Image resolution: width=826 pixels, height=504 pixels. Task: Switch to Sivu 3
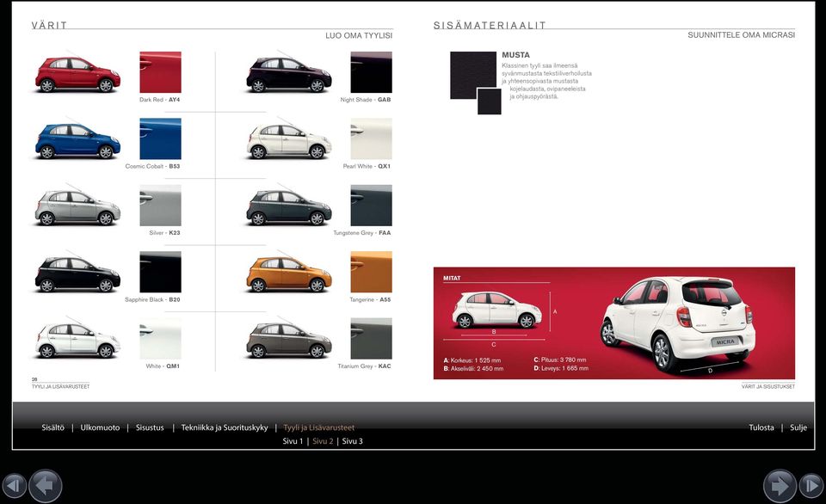(x=353, y=441)
